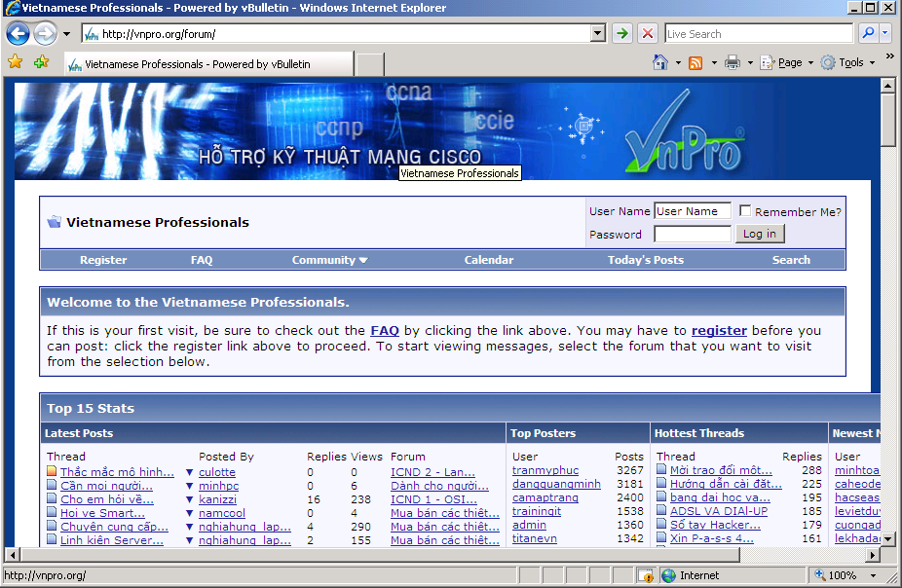Expand the Home button dropdown arrow
Image resolution: width=902 pixels, height=588 pixels.
(678, 62)
